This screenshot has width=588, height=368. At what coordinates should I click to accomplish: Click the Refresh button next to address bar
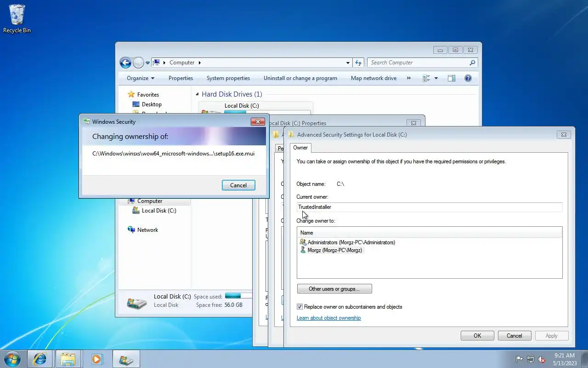click(x=359, y=63)
